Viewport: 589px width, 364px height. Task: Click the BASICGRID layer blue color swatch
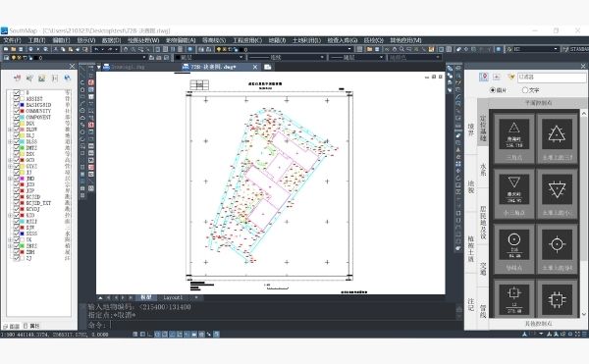[23, 105]
